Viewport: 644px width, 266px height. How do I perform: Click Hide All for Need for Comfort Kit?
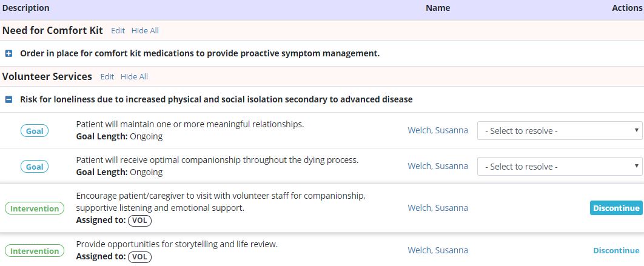(145, 30)
